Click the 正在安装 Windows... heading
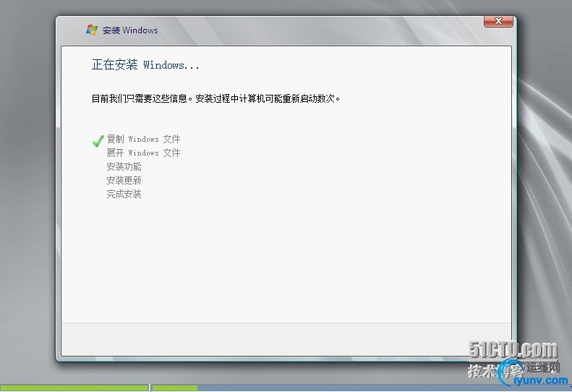Viewport: 572px width, 392px height. (x=145, y=65)
